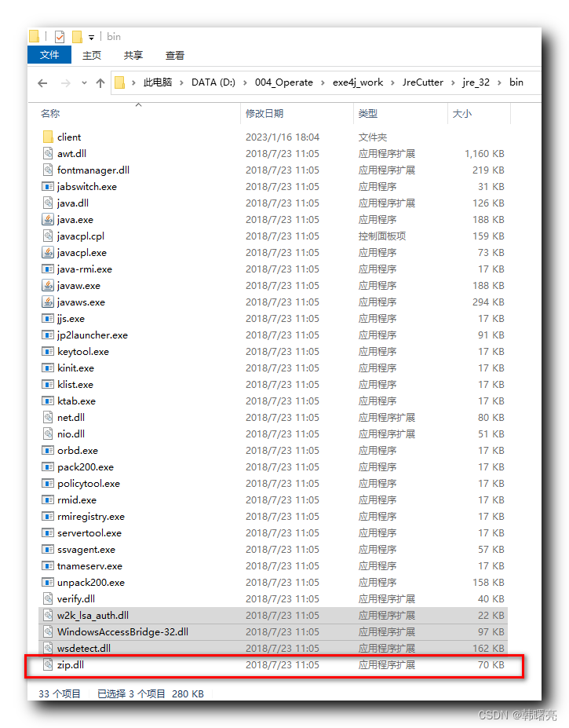
Task: Select w2k_lsa_auth.dll file name
Action: (93, 615)
